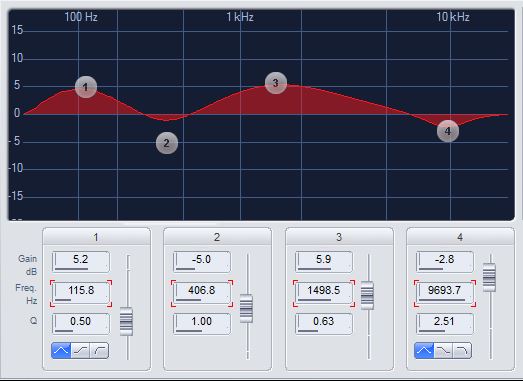523x381 pixels.
Task: Click band 3 Q field 0.63
Action: click(324, 324)
